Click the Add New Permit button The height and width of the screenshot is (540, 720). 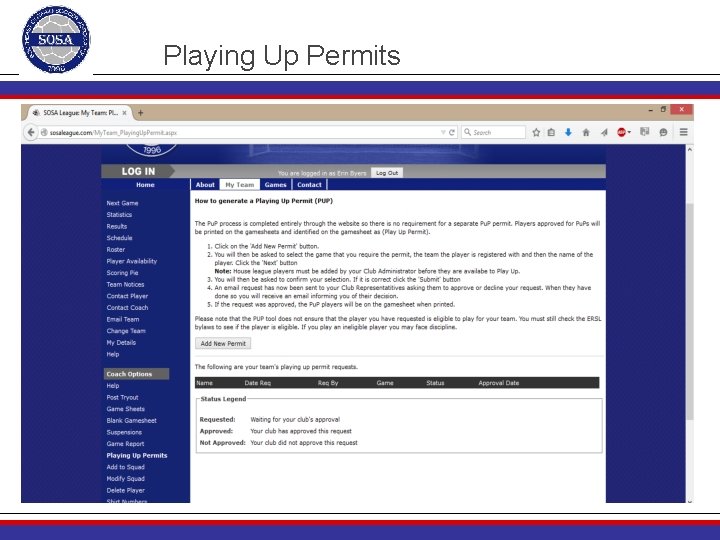tap(223, 343)
